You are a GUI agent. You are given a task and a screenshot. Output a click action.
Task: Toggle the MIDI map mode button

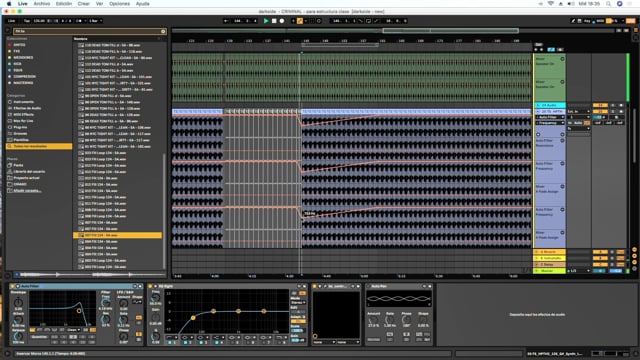click(600, 21)
